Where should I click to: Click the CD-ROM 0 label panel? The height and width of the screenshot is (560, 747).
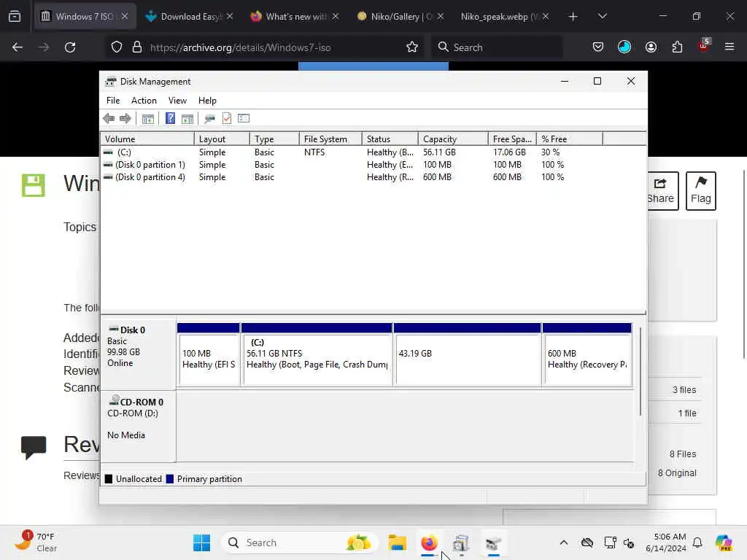(138, 426)
